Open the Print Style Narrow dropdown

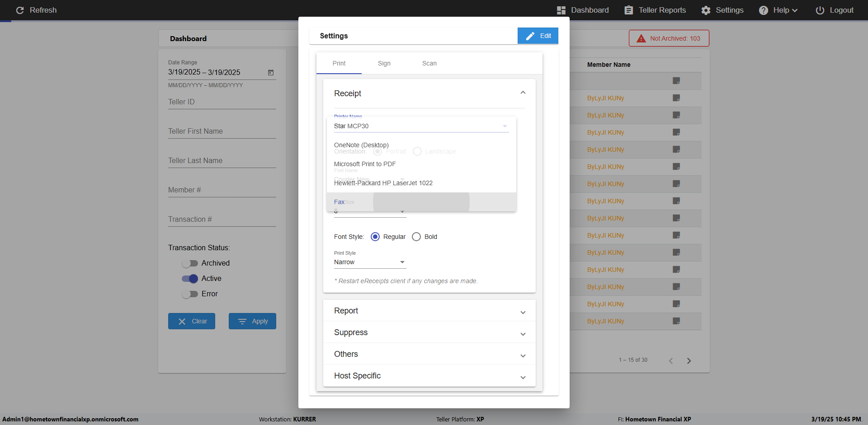370,262
